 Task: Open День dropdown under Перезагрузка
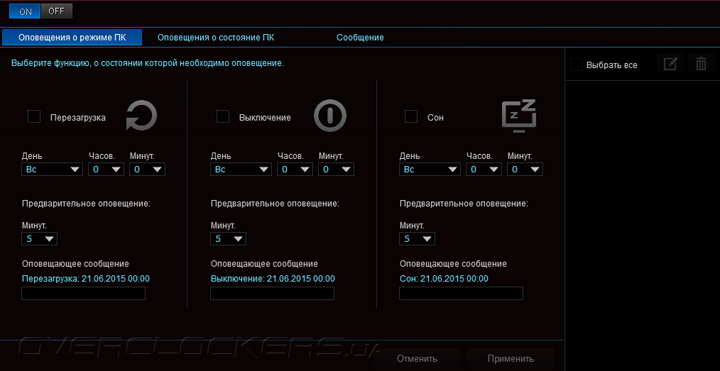tap(52, 169)
